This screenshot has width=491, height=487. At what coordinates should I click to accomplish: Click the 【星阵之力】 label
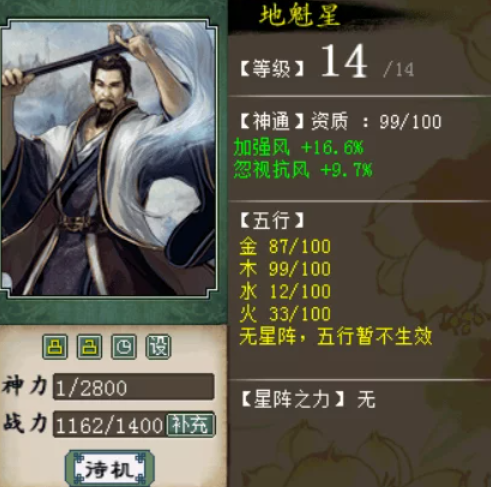coord(293,399)
